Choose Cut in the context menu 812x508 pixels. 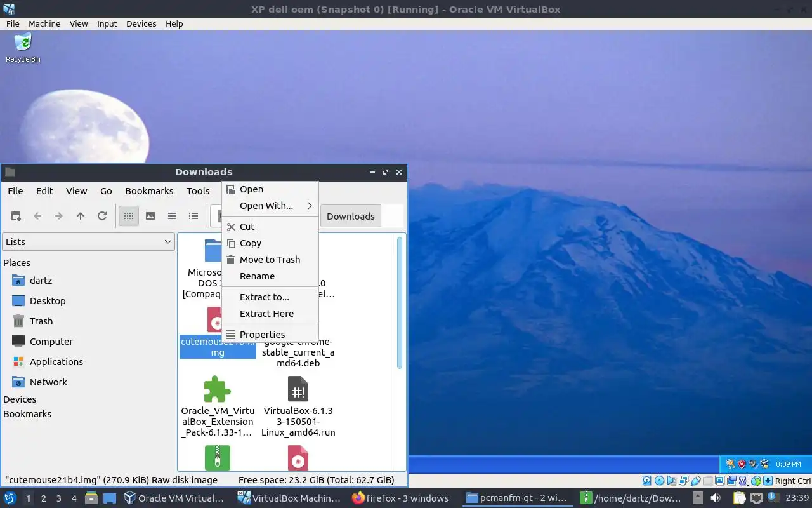click(270, 227)
